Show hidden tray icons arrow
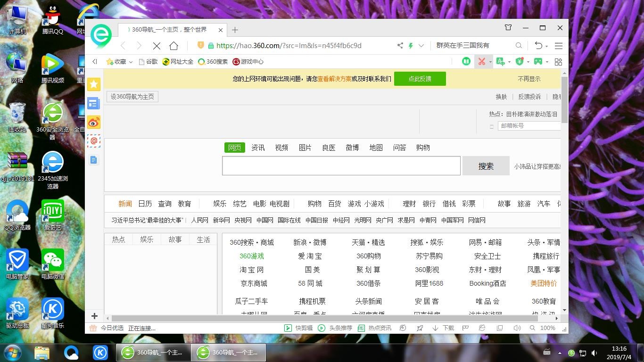The height and width of the screenshot is (362, 644). click(x=560, y=353)
